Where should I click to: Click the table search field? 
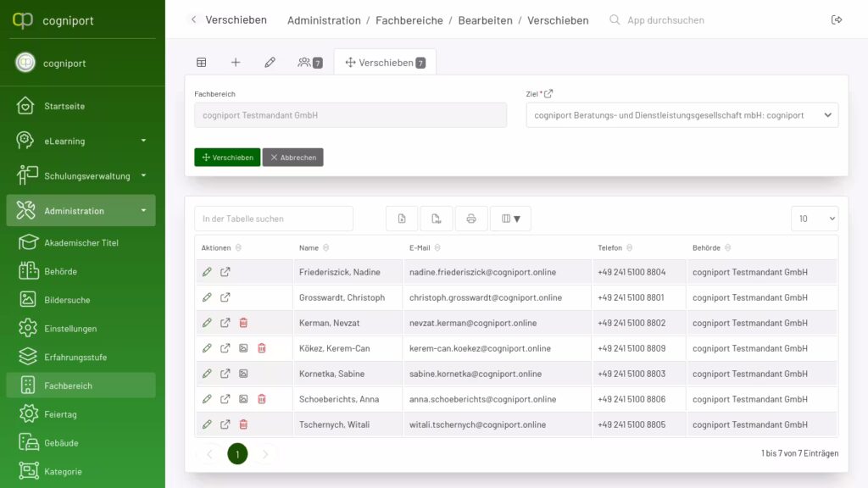273,219
